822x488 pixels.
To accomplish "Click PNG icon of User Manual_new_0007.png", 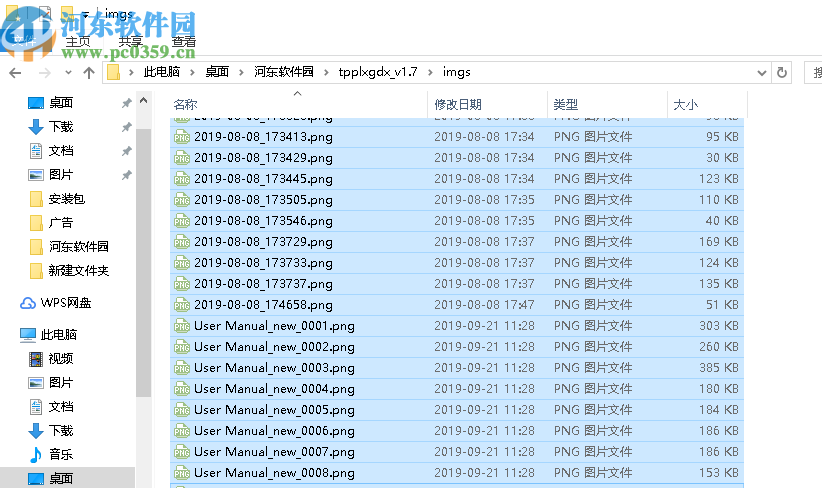I will coord(181,452).
